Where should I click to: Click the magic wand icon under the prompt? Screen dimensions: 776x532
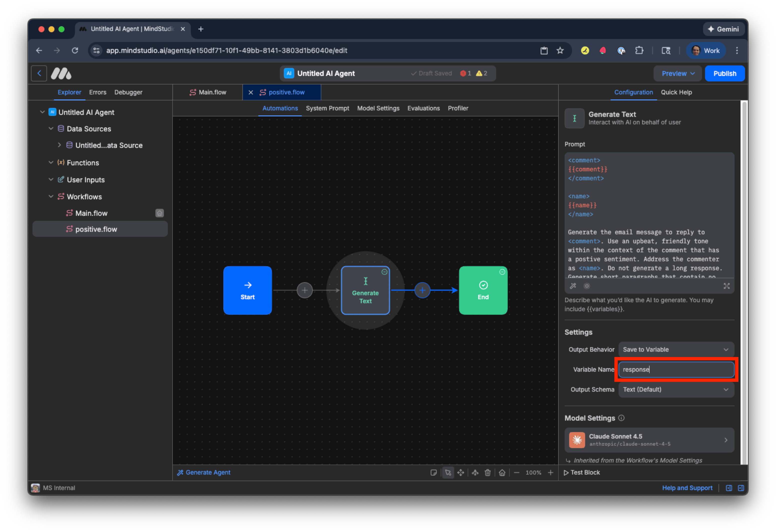(573, 286)
